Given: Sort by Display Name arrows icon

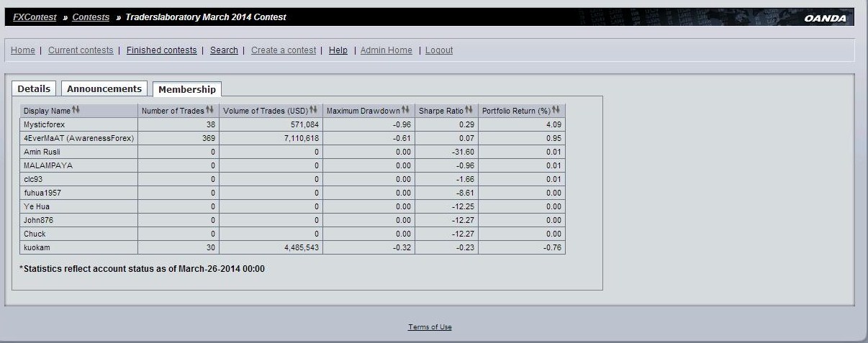Looking at the screenshot, I should pyautogui.click(x=76, y=110).
